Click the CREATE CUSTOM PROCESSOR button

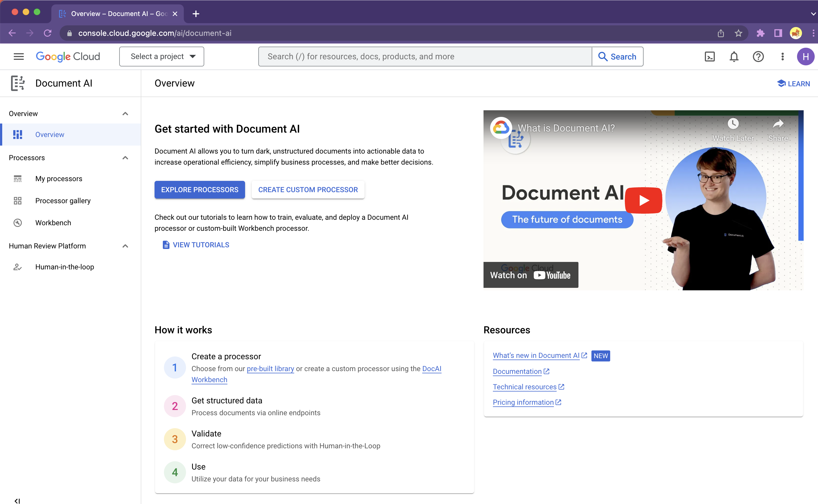(309, 189)
